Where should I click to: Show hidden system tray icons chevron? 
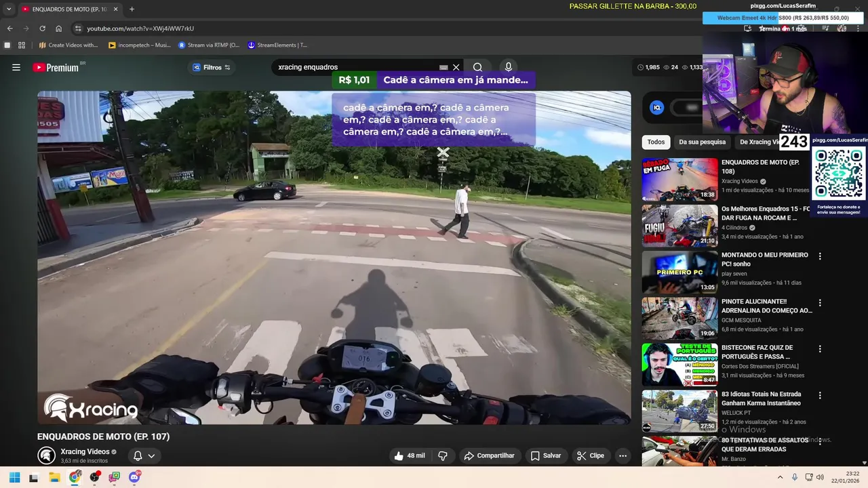click(x=780, y=477)
